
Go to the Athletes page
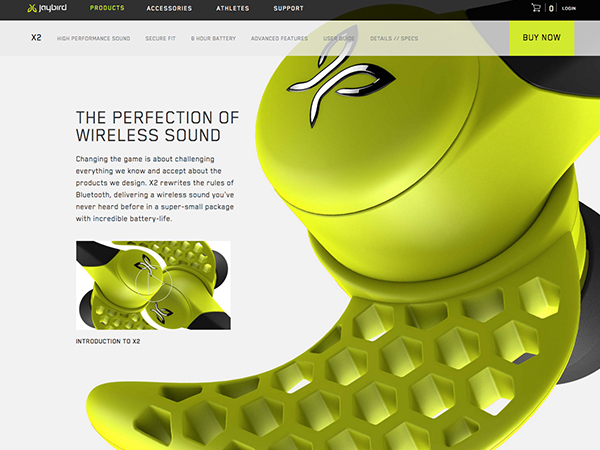233,8
